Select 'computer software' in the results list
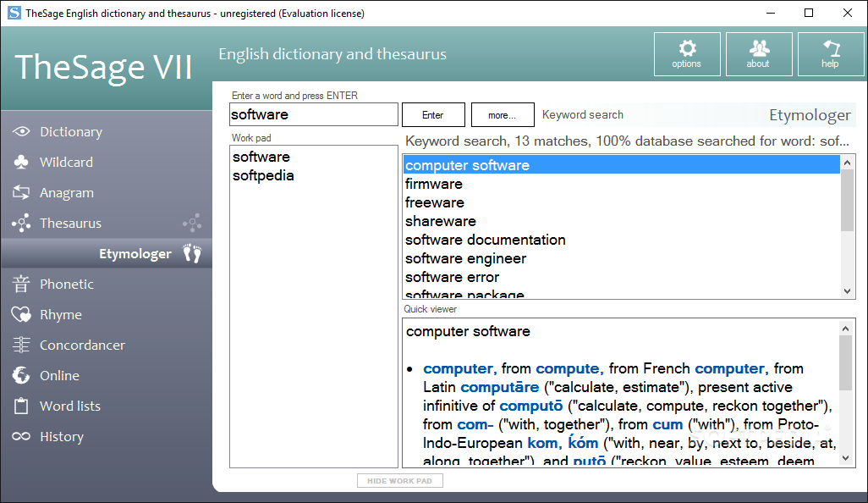The height and width of the screenshot is (503, 868). coord(621,165)
